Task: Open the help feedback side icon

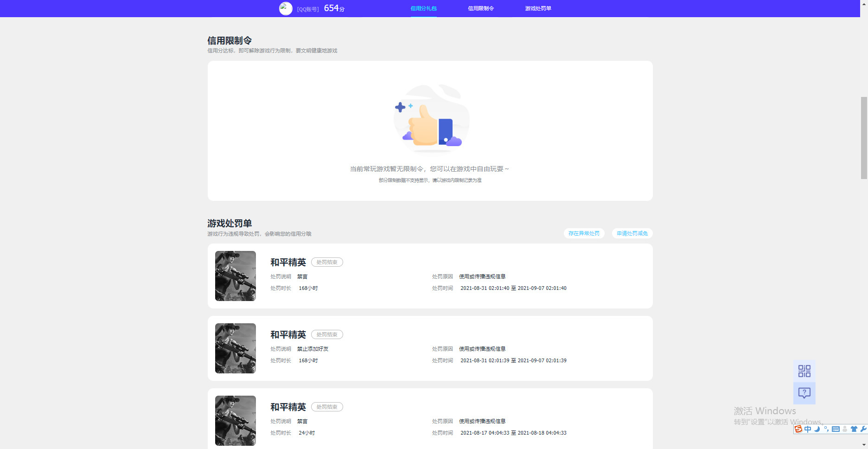Action: (804, 393)
